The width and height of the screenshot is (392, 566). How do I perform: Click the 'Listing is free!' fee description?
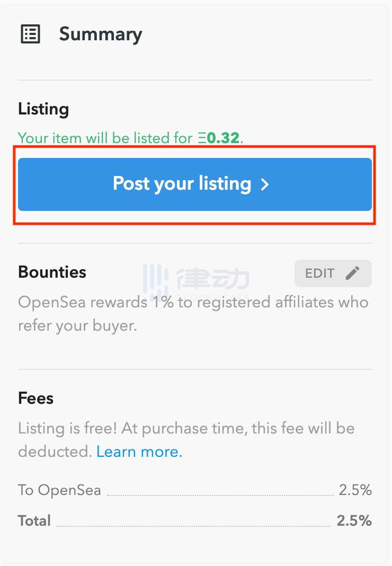pos(186,440)
